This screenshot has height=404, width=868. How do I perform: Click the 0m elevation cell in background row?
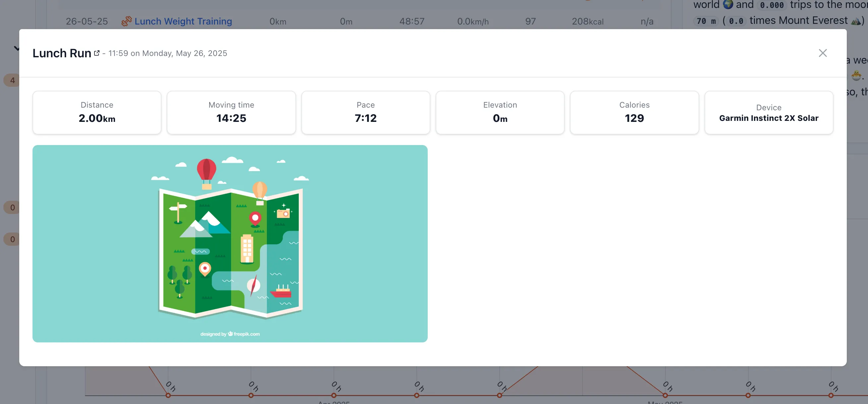[x=346, y=21]
